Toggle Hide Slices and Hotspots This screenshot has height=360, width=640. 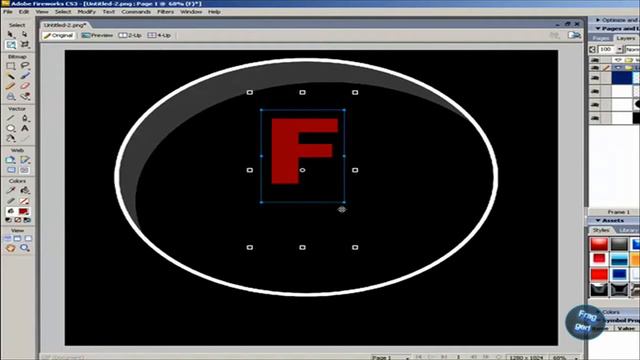coord(11,170)
